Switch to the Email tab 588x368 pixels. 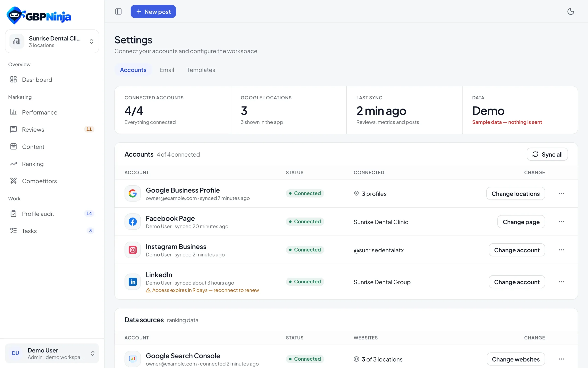pyautogui.click(x=167, y=70)
